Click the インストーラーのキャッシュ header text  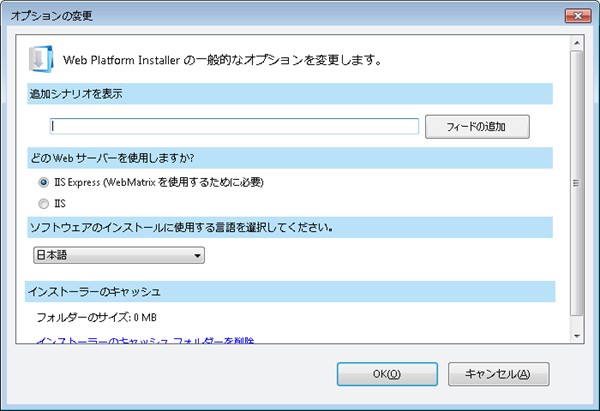(x=94, y=292)
